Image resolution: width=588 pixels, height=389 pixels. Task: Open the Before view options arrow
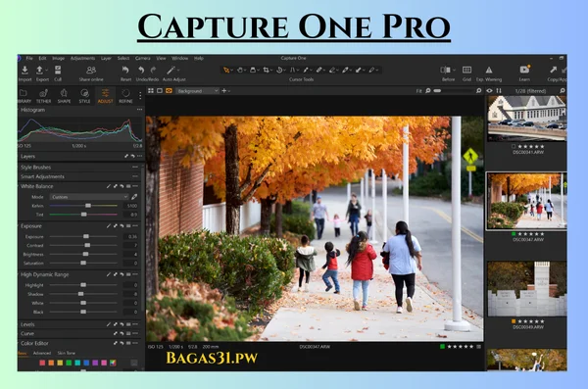(x=454, y=70)
